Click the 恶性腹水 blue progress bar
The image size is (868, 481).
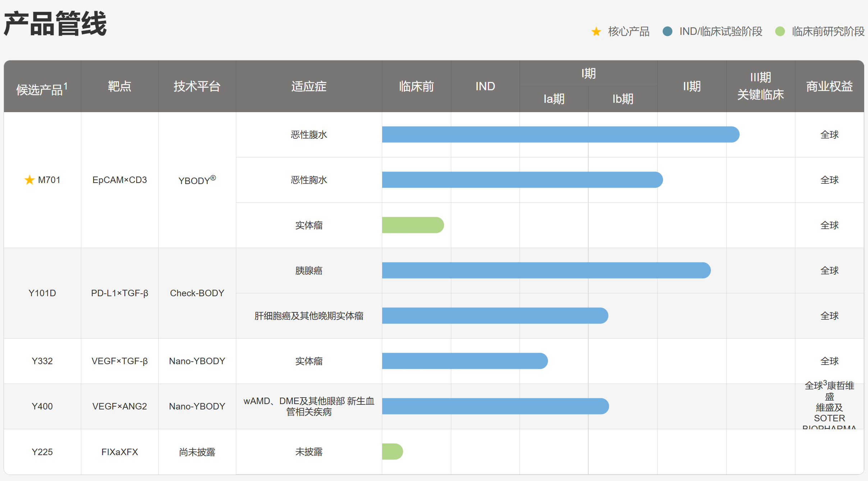(561, 134)
